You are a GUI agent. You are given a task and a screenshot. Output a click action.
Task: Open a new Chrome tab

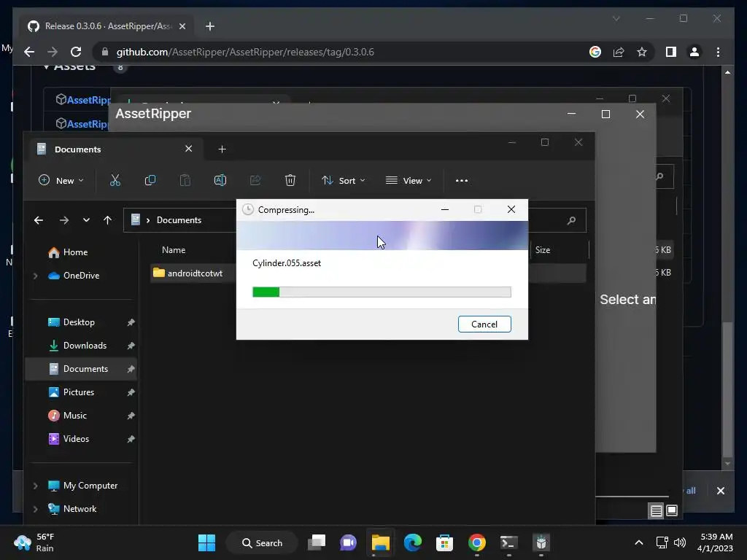209,26
